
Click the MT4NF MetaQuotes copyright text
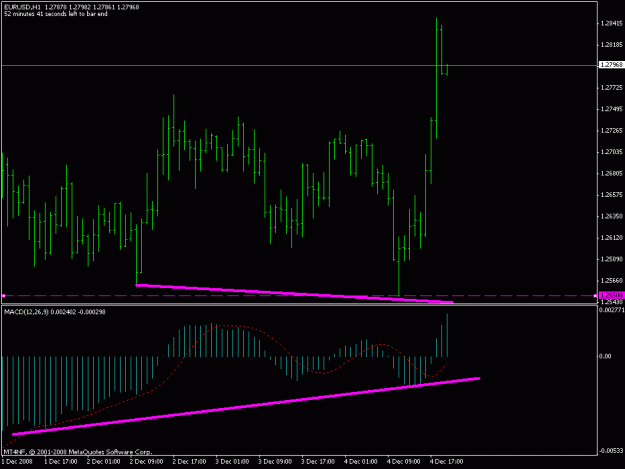point(78,452)
